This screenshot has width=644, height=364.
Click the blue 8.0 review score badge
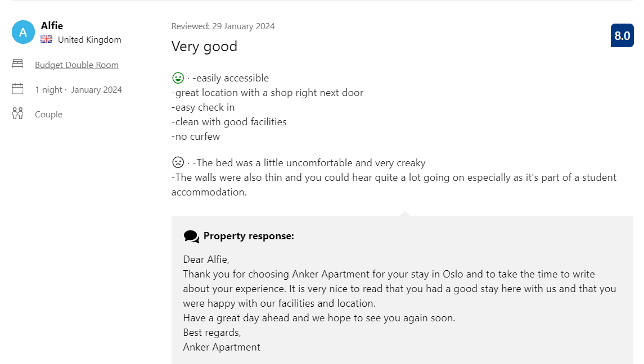(622, 35)
